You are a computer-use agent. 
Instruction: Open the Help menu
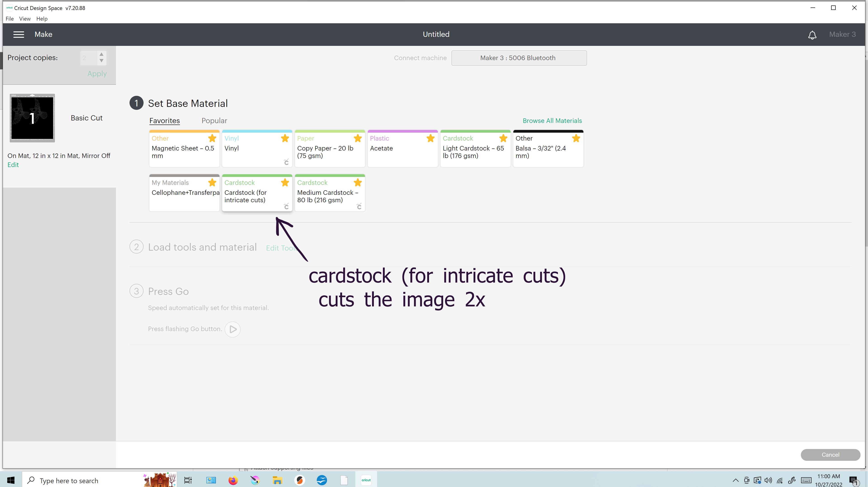42,19
